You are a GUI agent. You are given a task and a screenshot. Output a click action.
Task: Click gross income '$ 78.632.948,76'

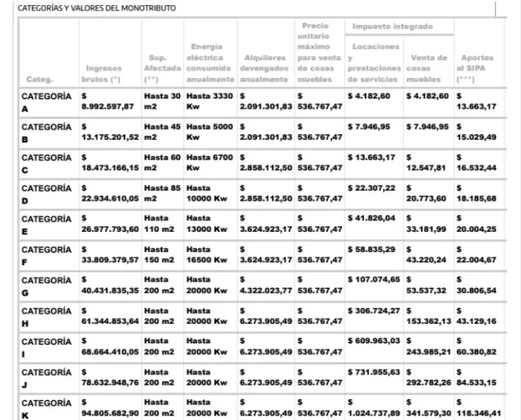point(110,377)
